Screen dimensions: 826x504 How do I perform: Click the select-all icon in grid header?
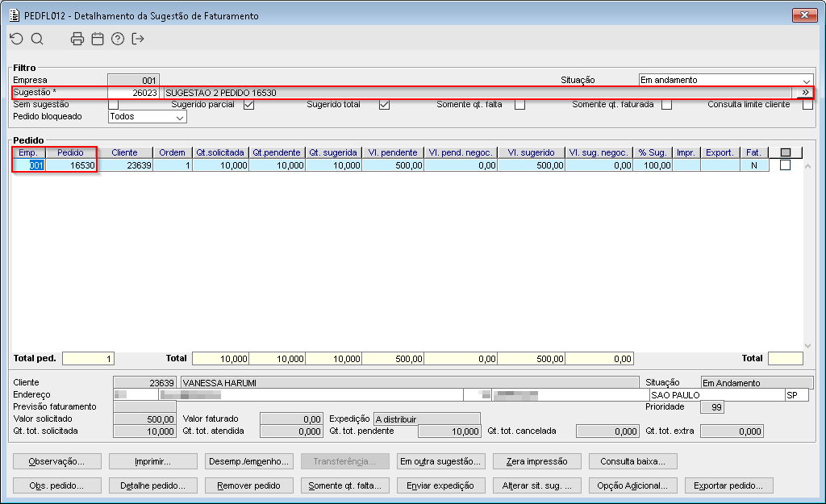pyautogui.click(x=786, y=152)
